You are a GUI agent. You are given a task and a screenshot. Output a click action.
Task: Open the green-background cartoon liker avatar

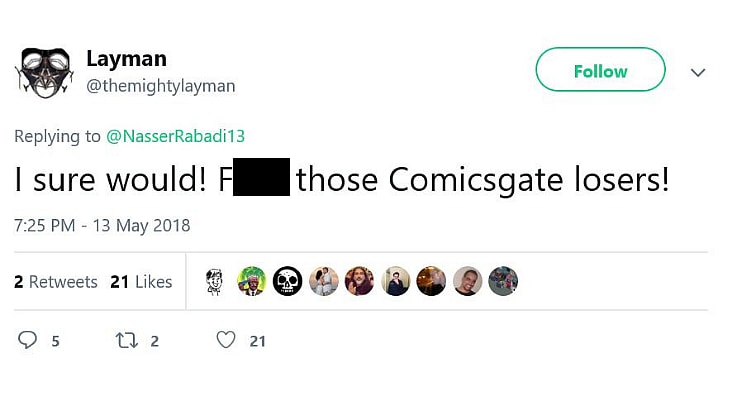tap(252, 281)
